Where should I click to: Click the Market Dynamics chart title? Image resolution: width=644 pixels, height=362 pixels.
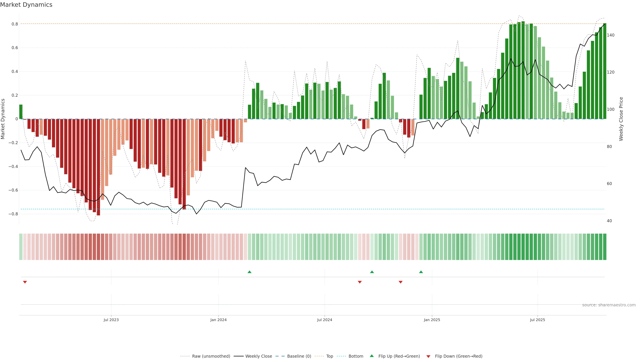coord(26,5)
